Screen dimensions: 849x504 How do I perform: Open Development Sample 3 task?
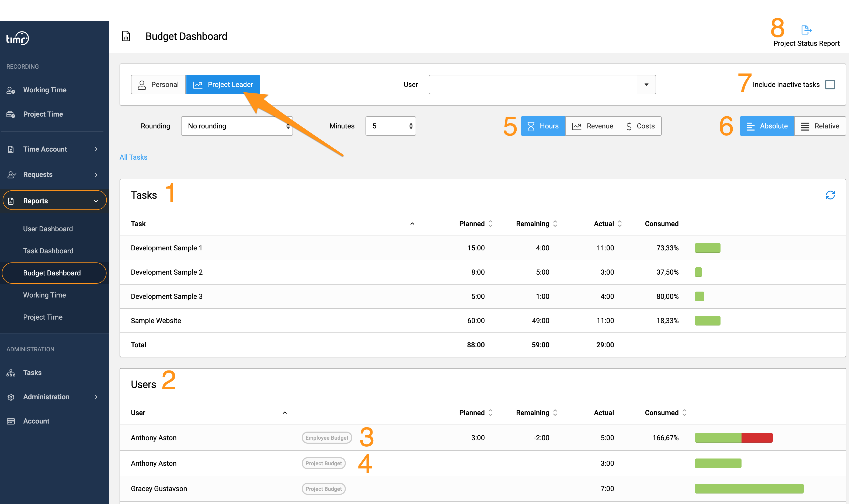tap(167, 296)
